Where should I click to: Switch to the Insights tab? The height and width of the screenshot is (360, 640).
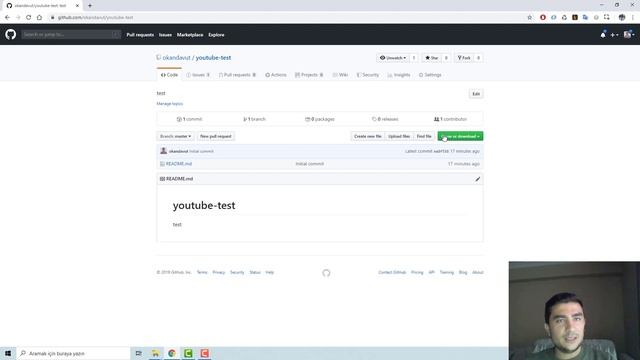pyautogui.click(x=399, y=75)
